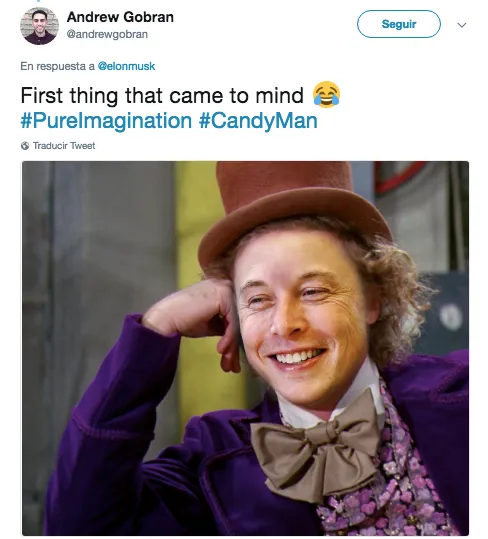This screenshot has height=539, width=488.
Task: Select the Traducir Tweet link
Action: (x=64, y=146)
